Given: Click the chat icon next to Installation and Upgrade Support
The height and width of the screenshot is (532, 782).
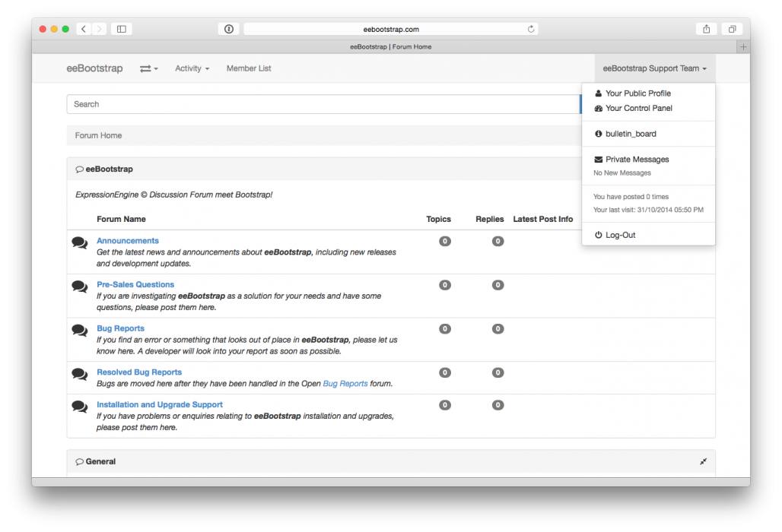Looking at the screenshot, I should [80, 407].
